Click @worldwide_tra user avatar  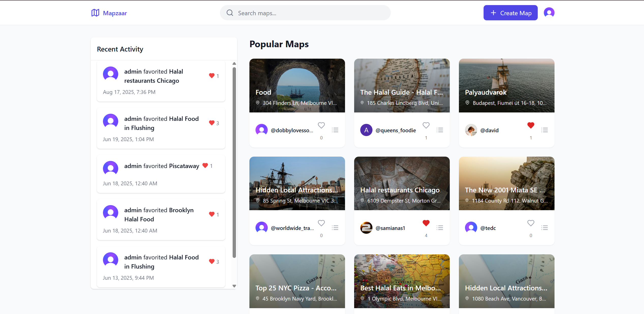[x=262, y=228]
